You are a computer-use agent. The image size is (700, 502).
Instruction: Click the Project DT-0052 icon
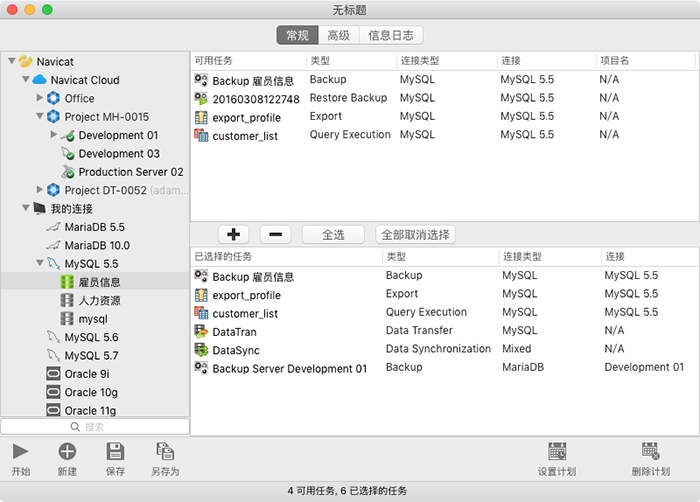(53, 190)
